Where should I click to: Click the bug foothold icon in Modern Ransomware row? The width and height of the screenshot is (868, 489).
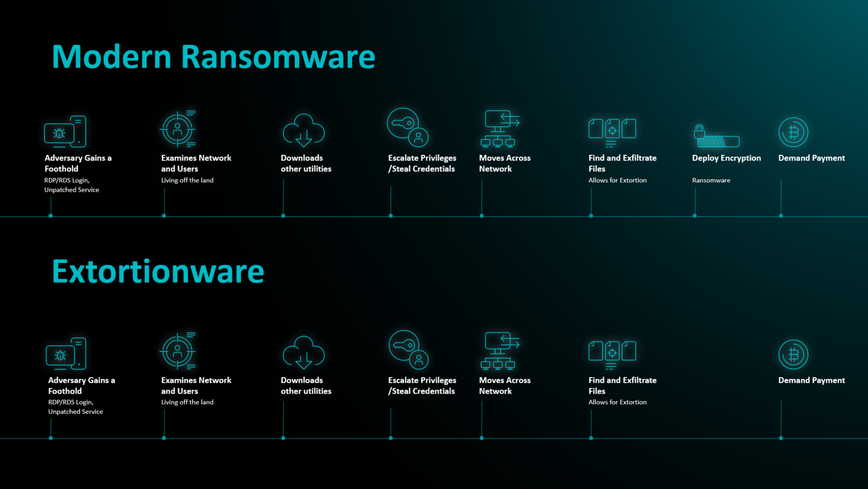[x=66, y=132]
